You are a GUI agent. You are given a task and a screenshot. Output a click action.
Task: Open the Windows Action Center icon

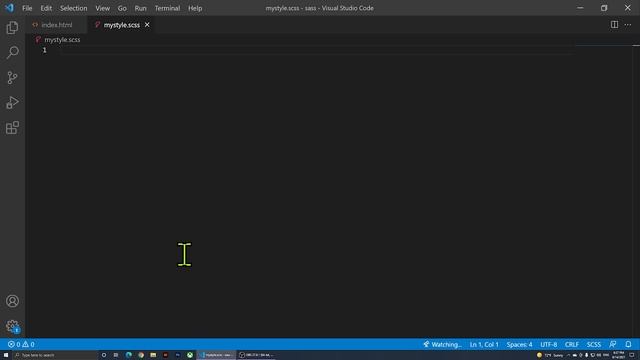(632, 355)
